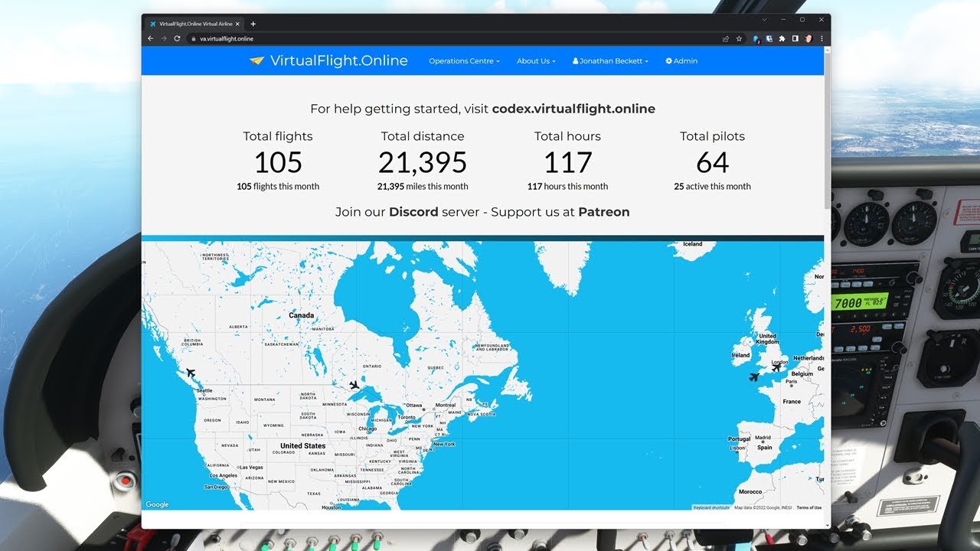Open the Chrome three-dot menu
Image resolution: width=980 pixels, height=551 pixels.
822,38
